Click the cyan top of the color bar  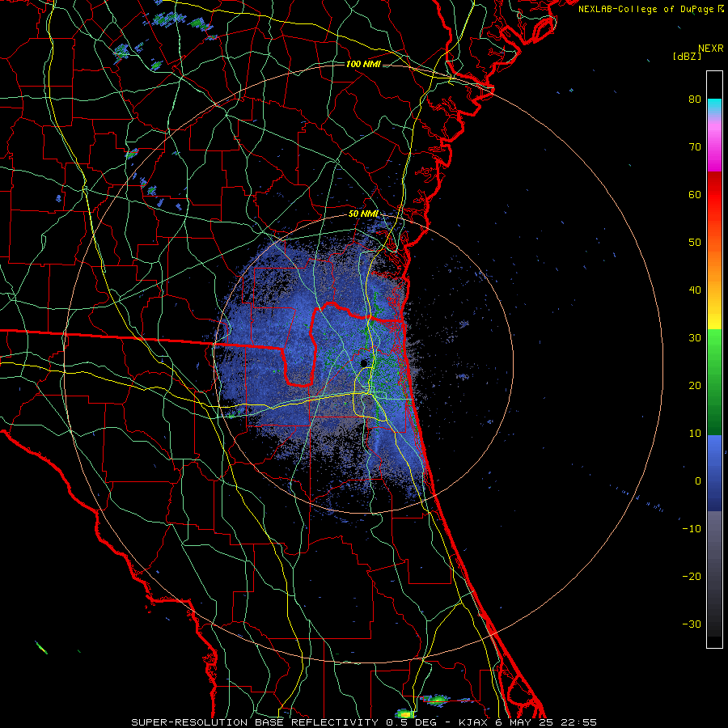(x=714, y=105)
